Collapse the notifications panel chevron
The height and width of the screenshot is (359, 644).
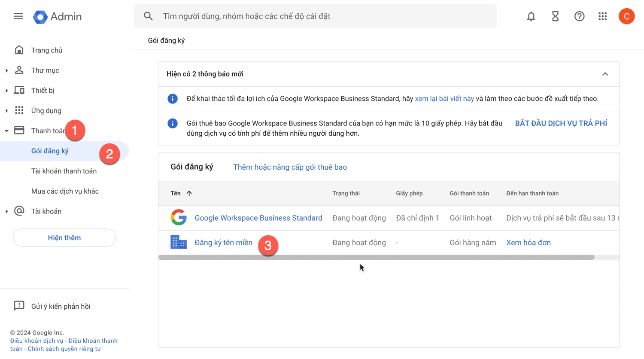point(605,74)
